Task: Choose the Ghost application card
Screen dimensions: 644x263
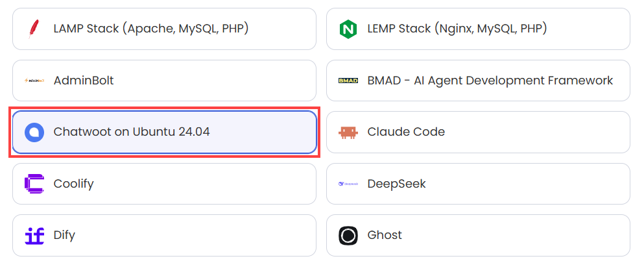Action: (x=478, y=236)
